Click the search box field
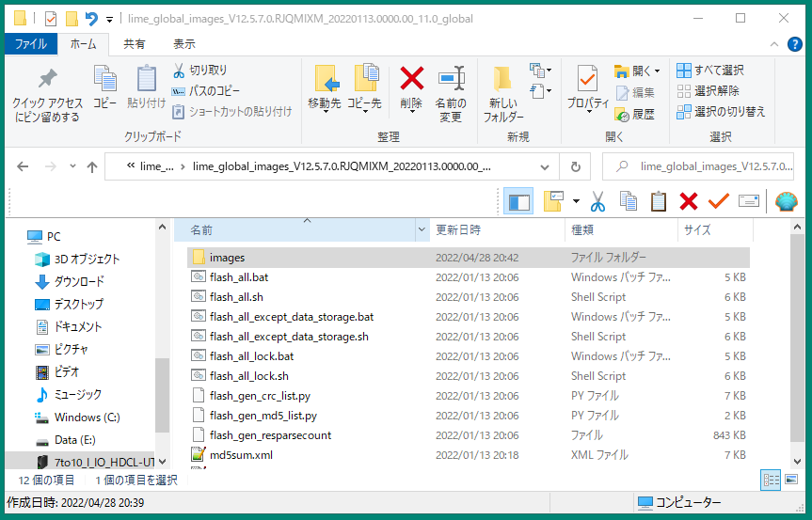Screen dimensions: 812x520 (x=698, y=166)
